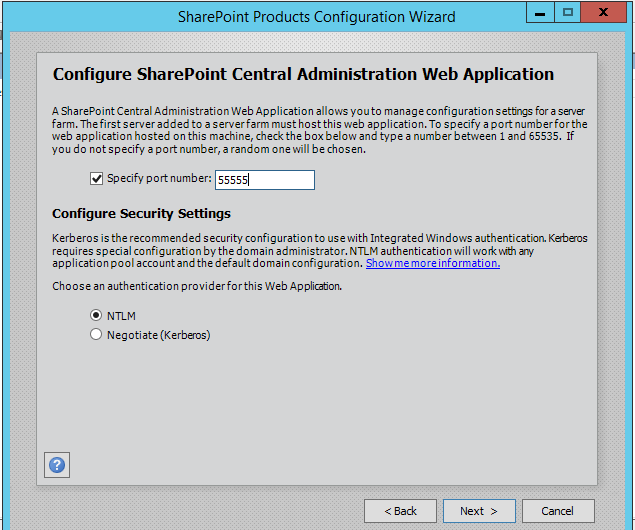The image size is (635, 530).
Task: Open help via the question mark icon
Action: (57, 465)
